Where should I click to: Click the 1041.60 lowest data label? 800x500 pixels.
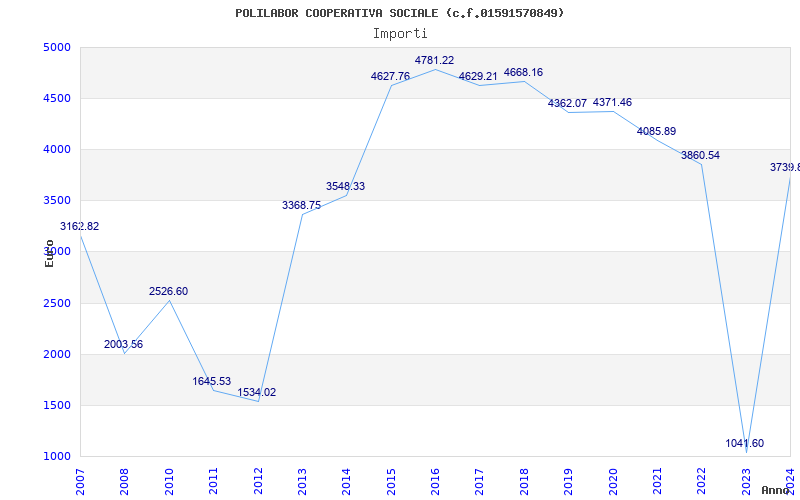click(745, 444)
